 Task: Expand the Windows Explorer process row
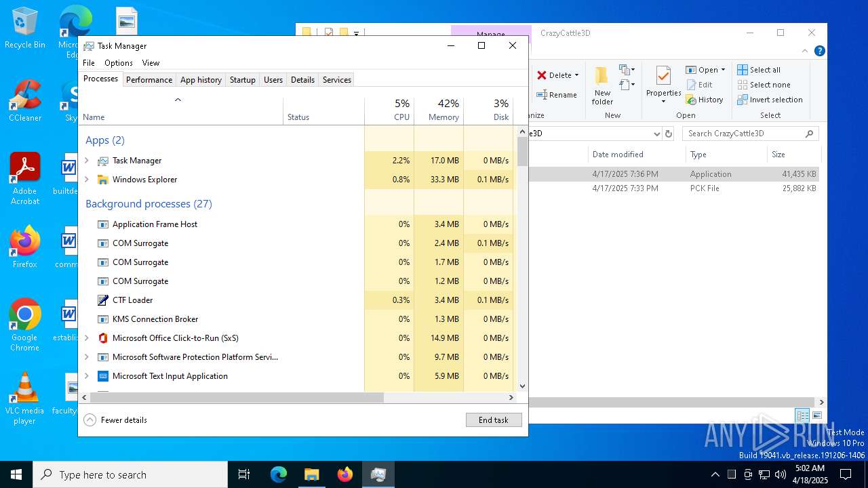click(86, 180)
